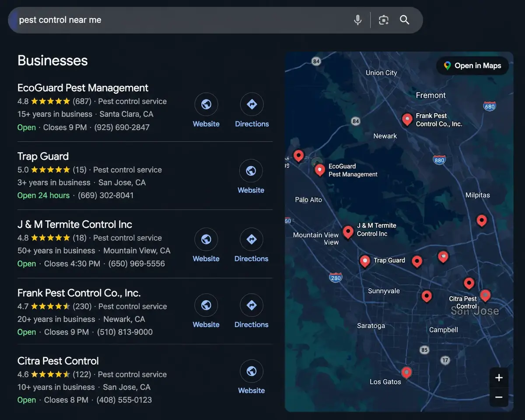Click the search box with pest control query
The width and height of the screenshot is (525, 420).
[x=215, y=20]
